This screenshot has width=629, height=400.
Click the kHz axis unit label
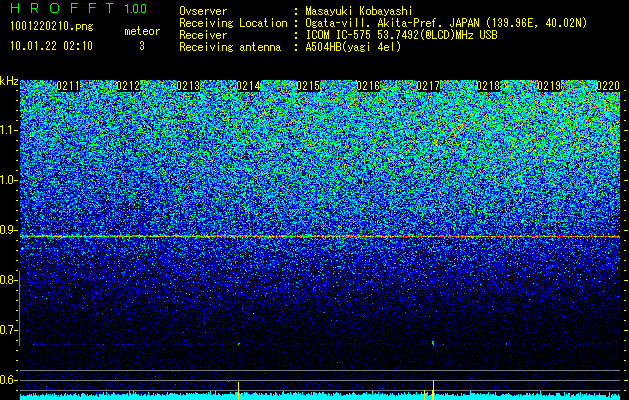pos(9,81)
